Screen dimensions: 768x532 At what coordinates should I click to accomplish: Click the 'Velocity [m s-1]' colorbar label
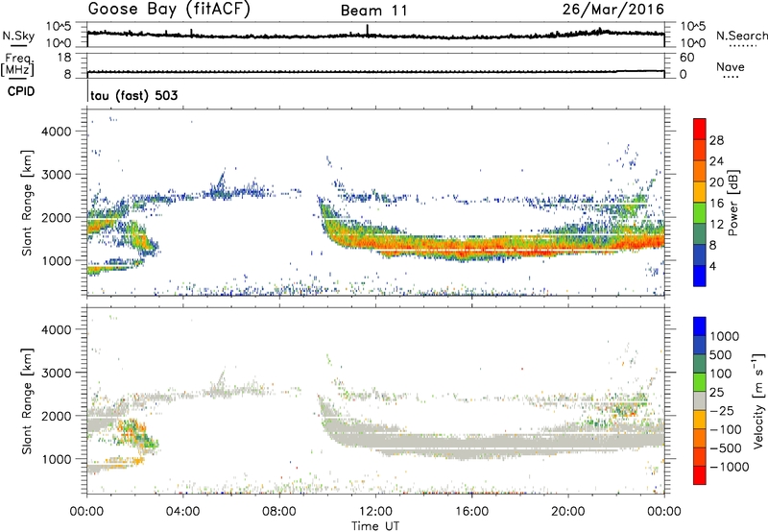click(758, 399)
